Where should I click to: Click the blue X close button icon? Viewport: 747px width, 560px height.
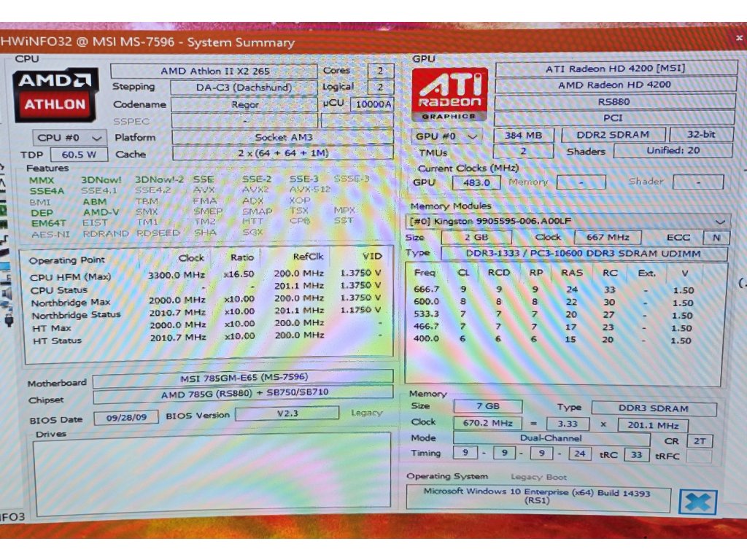tap(698, 502)
